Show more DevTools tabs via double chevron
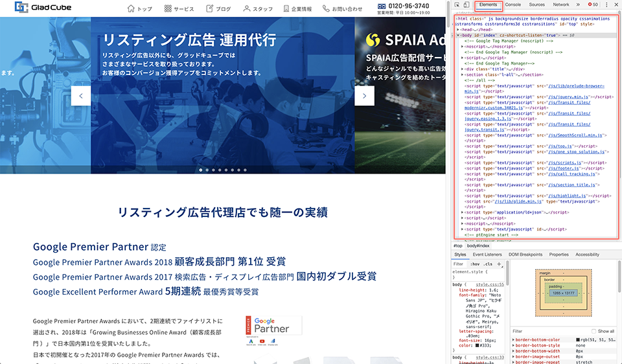The height and width of the screenshot is (364, 622). tap(578, 5)
